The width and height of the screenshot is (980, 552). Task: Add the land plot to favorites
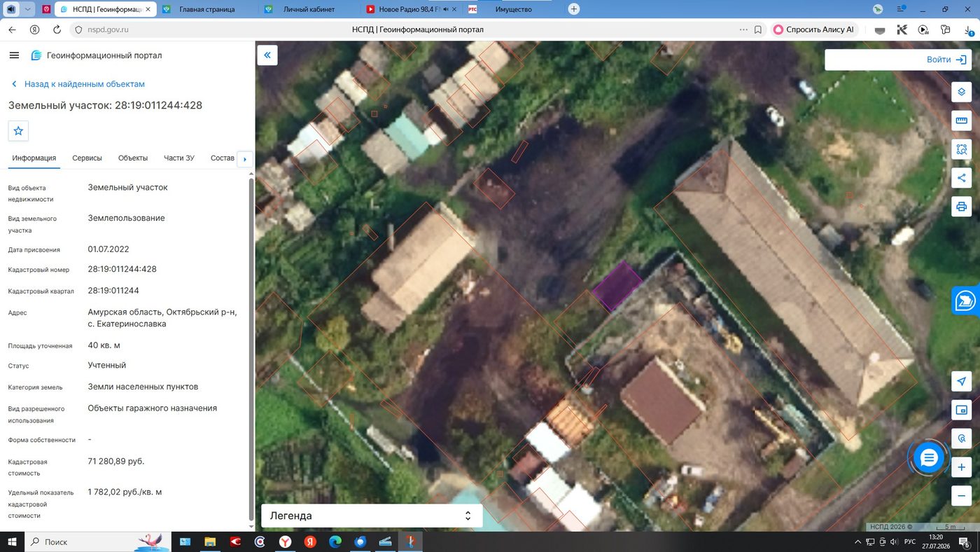(x=18, y=131)
